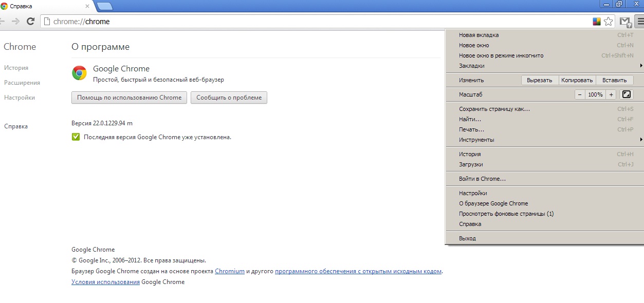The image size is (644, 303).
Task: Click the Версия 22.0.1229.94 m text
Action: (x=102, y=123)
